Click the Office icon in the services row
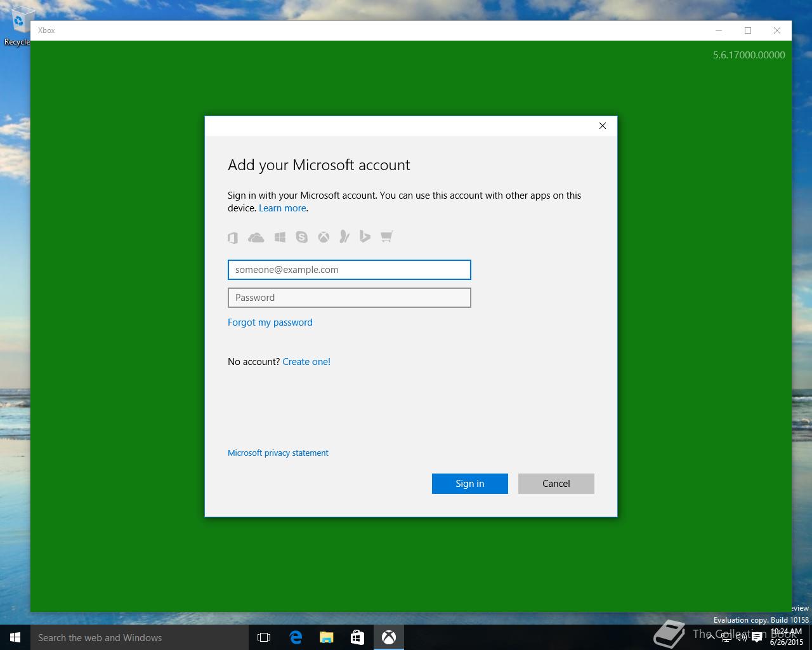The image size is (812, 650). pyautogui.click(x=233, y=237)
